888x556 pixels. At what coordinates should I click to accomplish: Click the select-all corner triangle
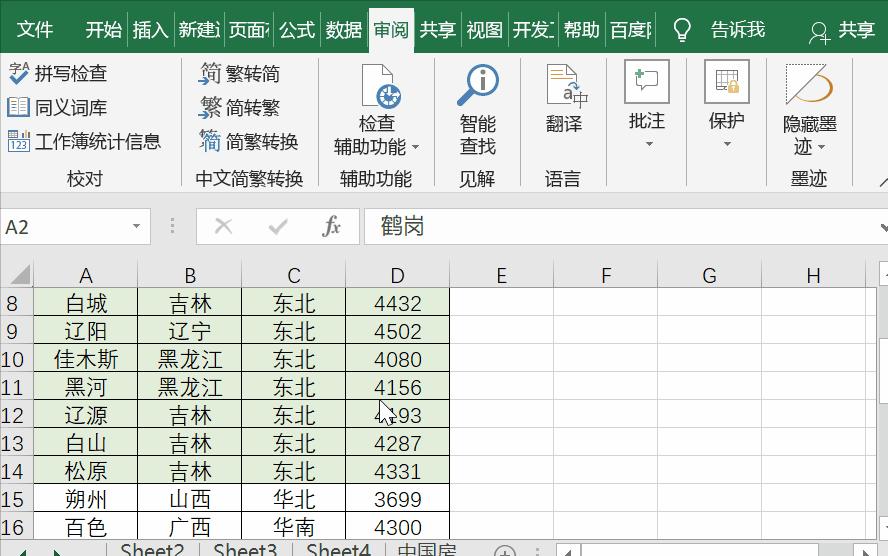click(x=20, y=275)
